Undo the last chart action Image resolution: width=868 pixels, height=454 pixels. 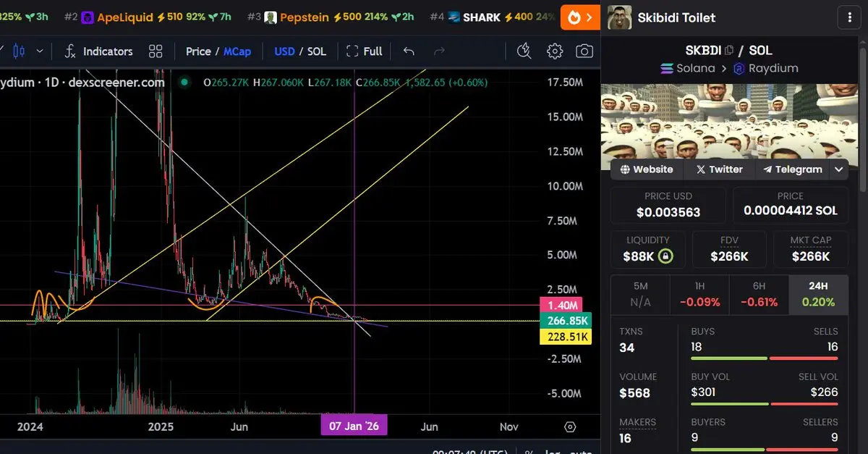click(409, 51)
